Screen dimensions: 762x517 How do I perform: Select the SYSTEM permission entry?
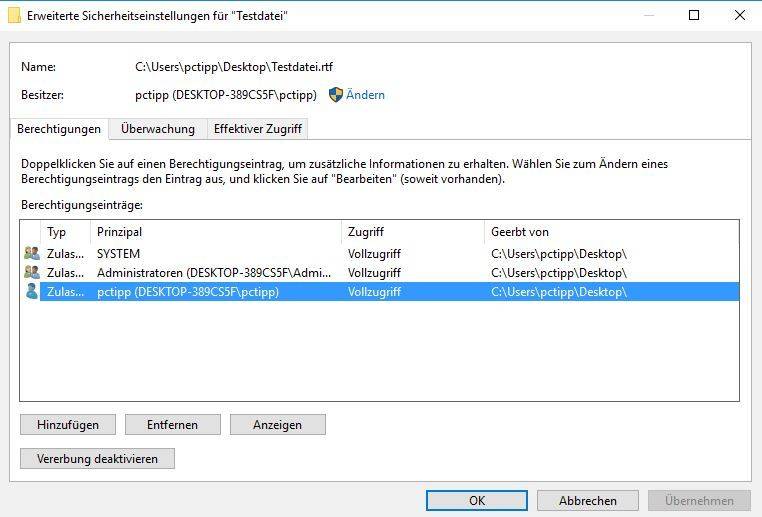[380, 253]
